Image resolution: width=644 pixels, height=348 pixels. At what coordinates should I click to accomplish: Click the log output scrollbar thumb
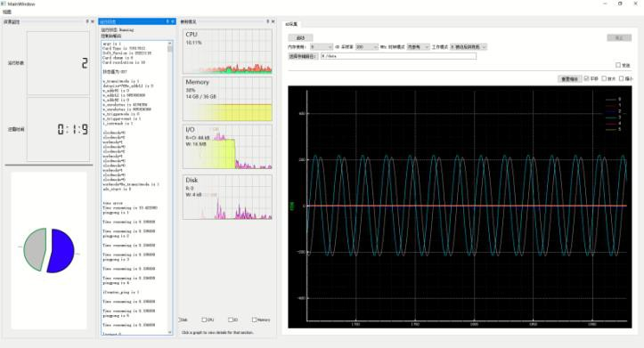(x=170, y=49)
